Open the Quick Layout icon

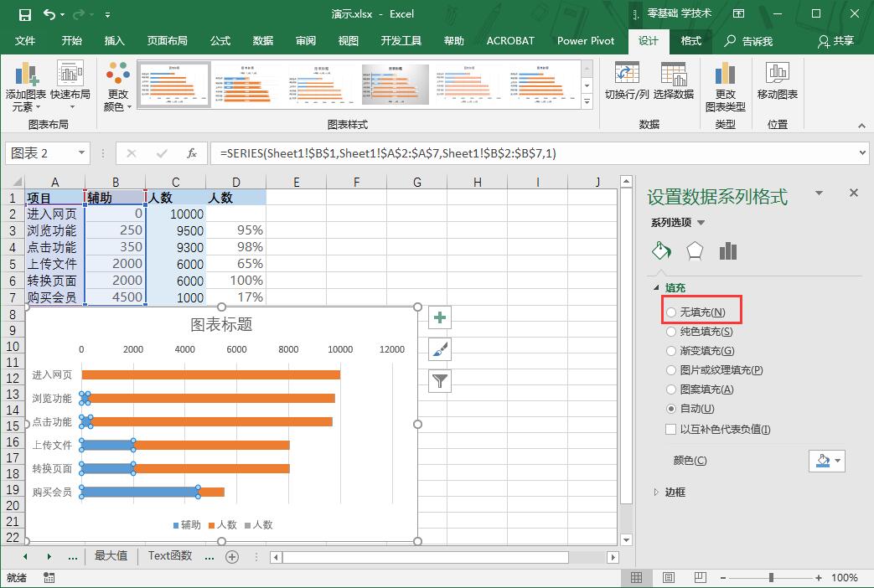[x=70, y=74]
